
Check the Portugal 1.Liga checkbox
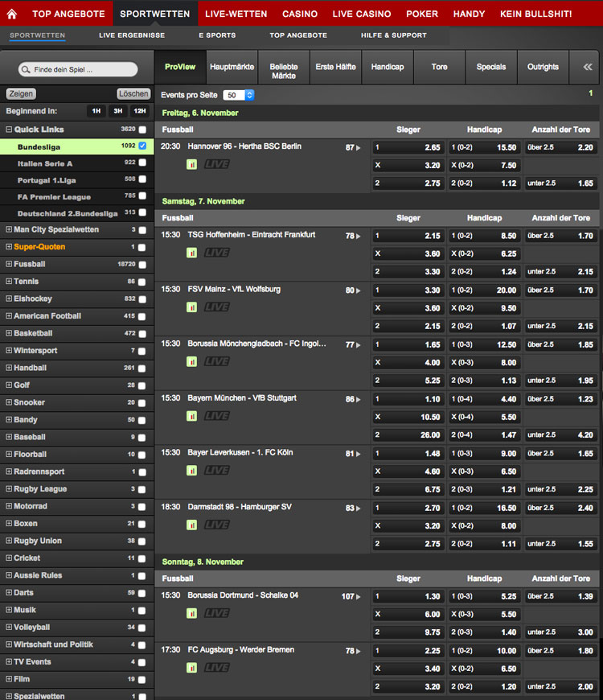pyautogui.click(x=142, y=179)
